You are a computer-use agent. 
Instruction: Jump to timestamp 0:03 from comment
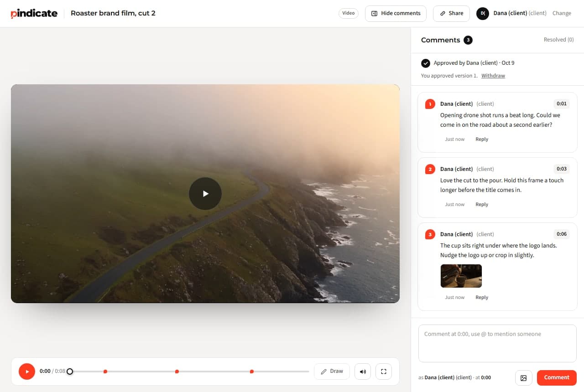pos(562,169)
